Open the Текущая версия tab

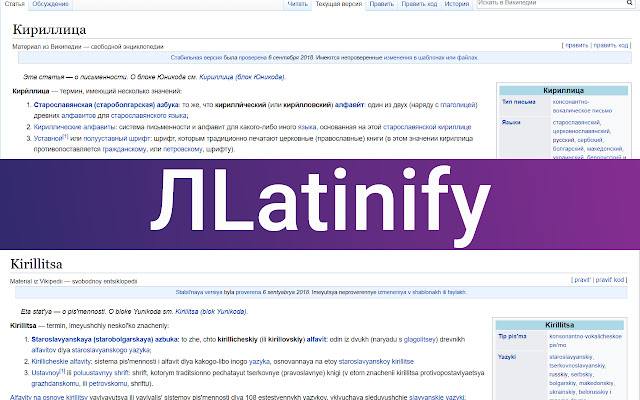pyautogui.click(x=339, y=4)
